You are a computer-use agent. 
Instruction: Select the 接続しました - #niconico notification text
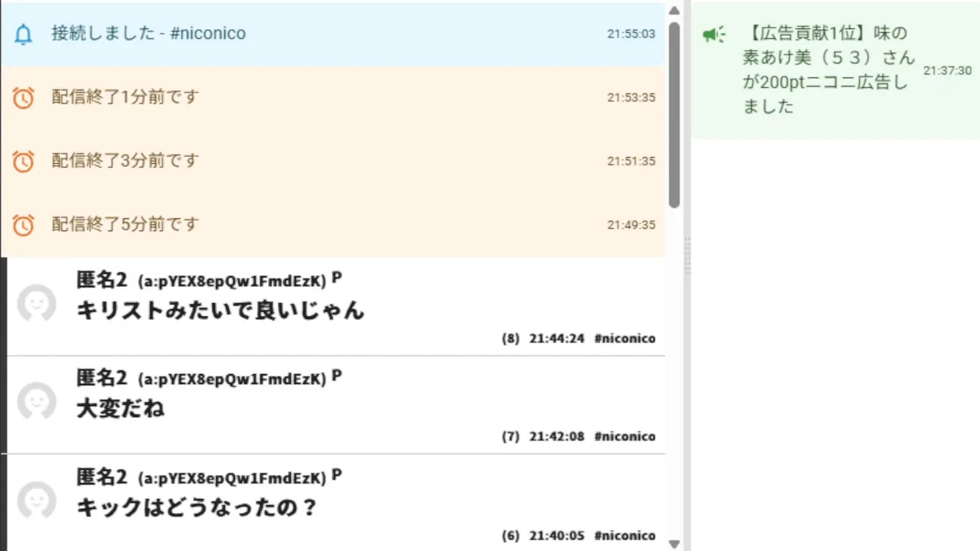pyautogui.click(x=149, y=34)
